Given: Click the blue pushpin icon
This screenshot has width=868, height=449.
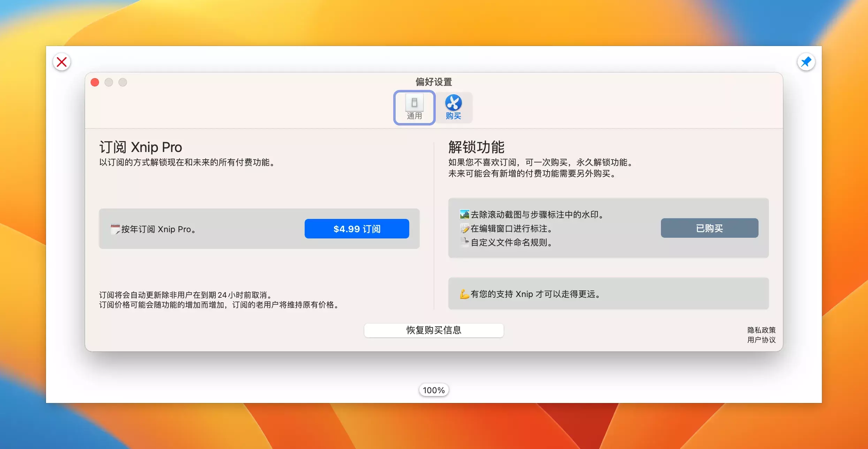Looking at the screenshot, I should (x=806, y=62).
